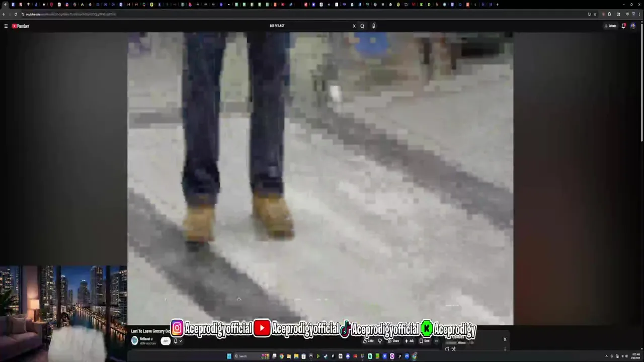Open subscription notification bell dropdown
The image size is (644, 362).
tap(178, 341)
